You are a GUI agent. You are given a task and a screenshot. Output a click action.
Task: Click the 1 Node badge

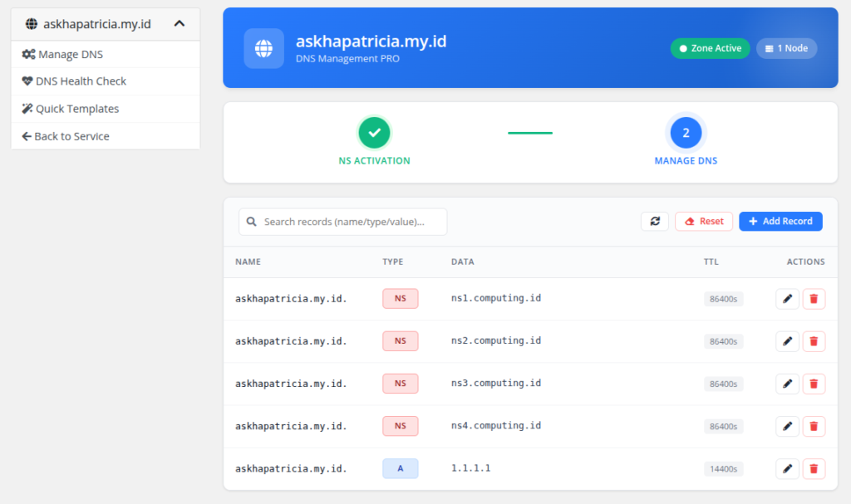coord(786,48)
